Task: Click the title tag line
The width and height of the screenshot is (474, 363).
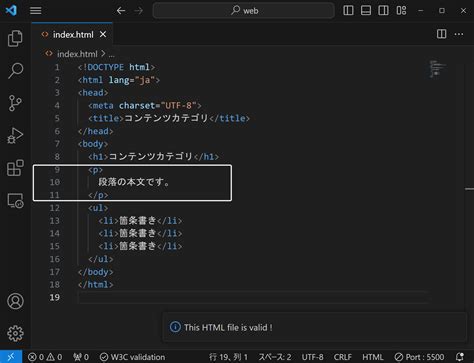Action: pyautogui.click(x=169, y=118)
